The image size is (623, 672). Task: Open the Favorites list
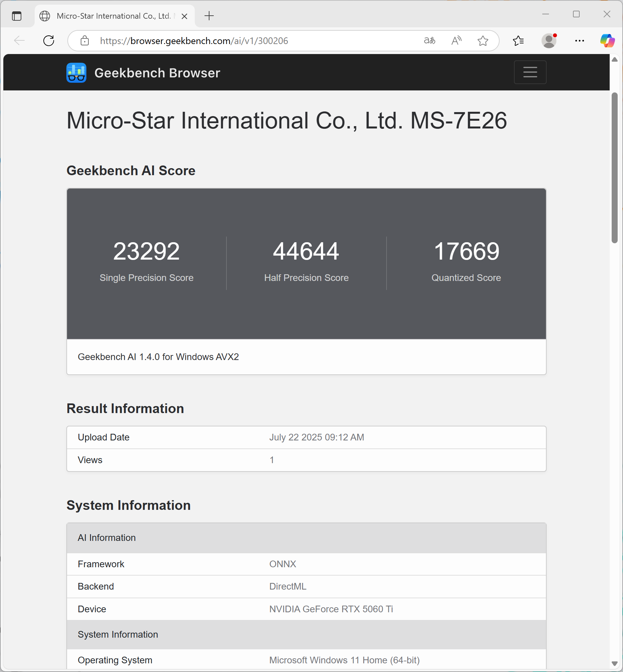point(518,41)
